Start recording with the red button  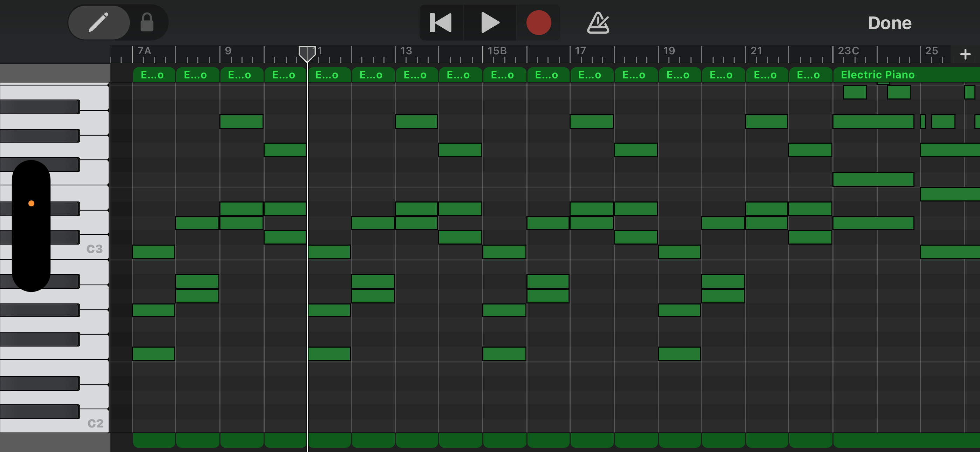point(538,23)
